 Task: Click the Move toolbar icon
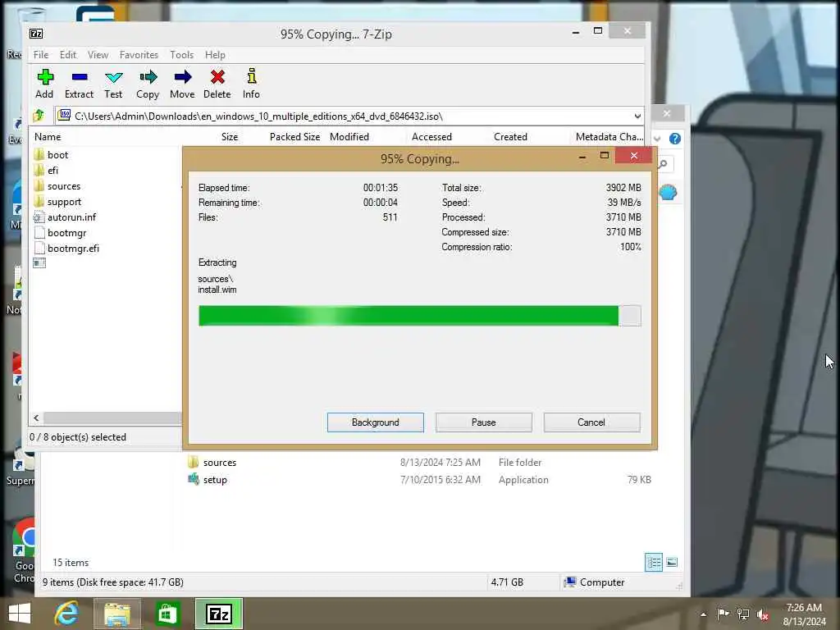(182, 84)
